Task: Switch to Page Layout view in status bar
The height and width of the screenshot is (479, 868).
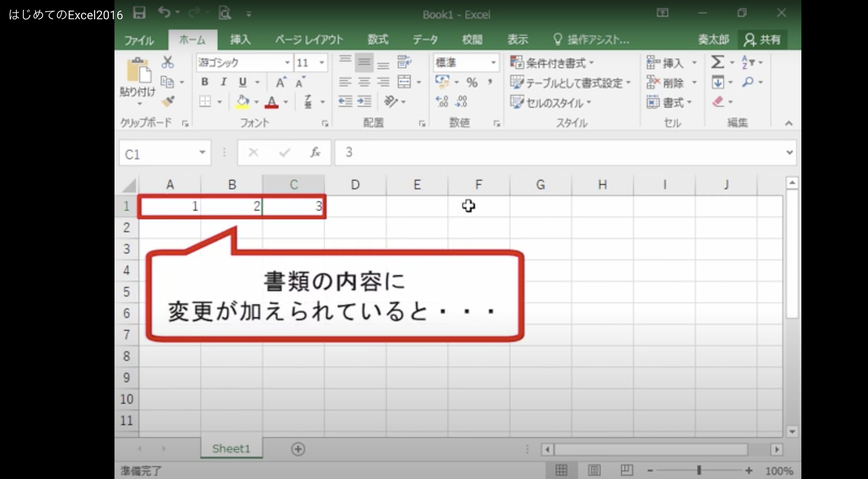Action: (594, 470)
